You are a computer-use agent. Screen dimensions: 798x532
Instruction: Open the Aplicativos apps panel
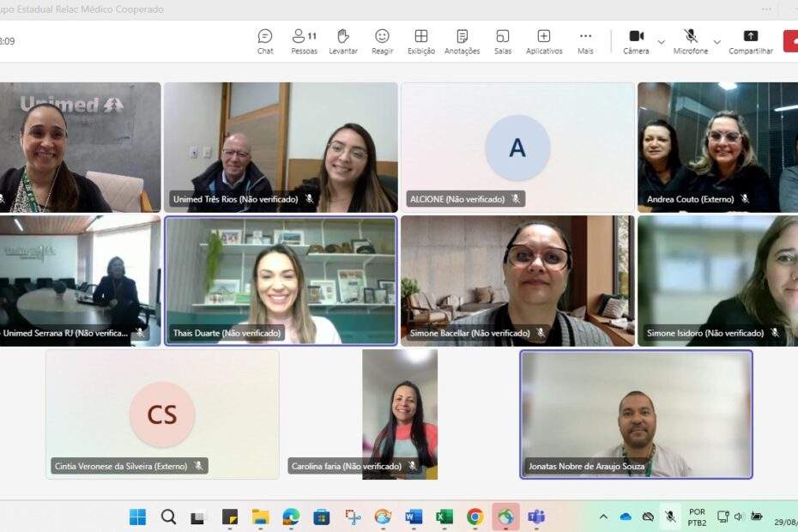pyautogui.click(x=544, y=40)
